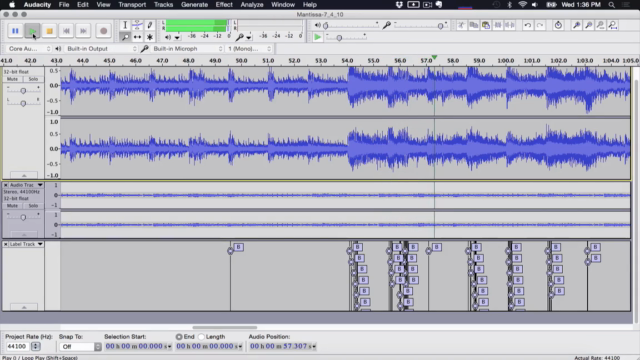The width and height of the screenshot is (640, 360).
Task: Select the Length radio button
Action: click(x=201, y=337)
